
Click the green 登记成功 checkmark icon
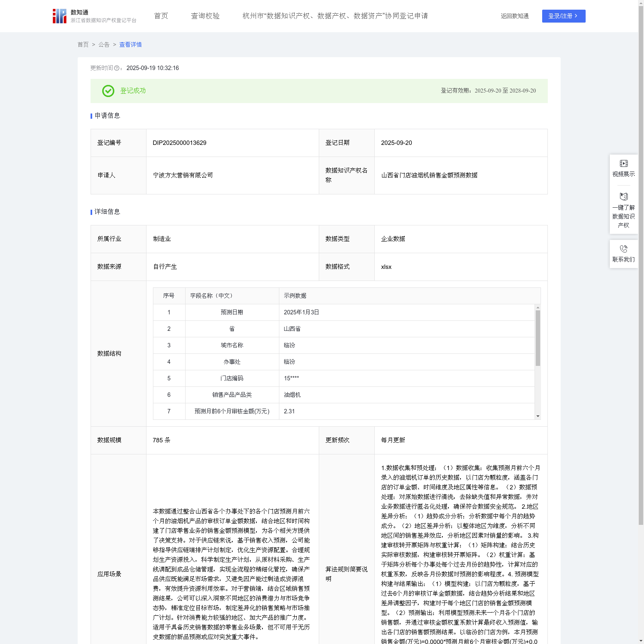click(x=108, y=91)
